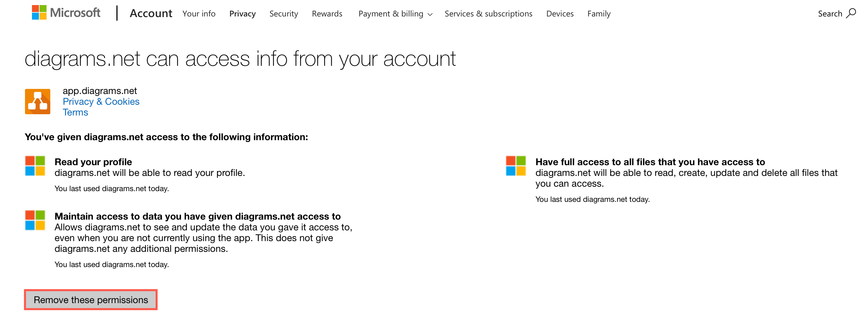
Task: Open the Devices page
Action: tap(560, 14)
